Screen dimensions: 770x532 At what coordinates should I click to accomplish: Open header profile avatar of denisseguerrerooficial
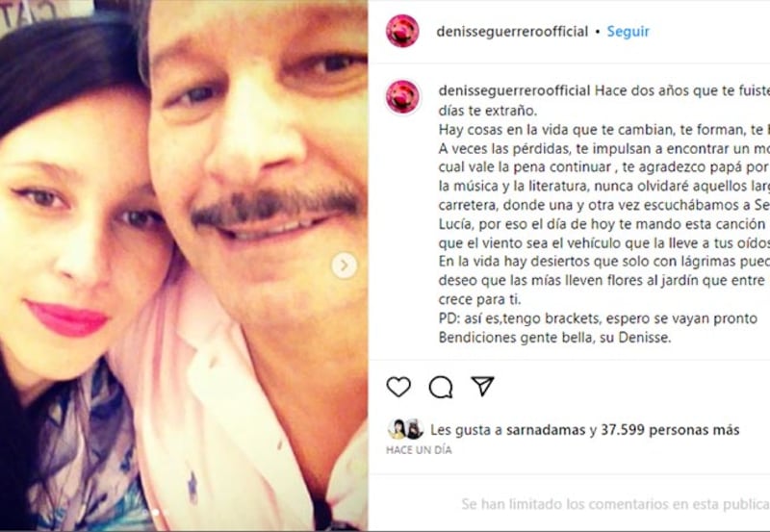coord(402,31)
